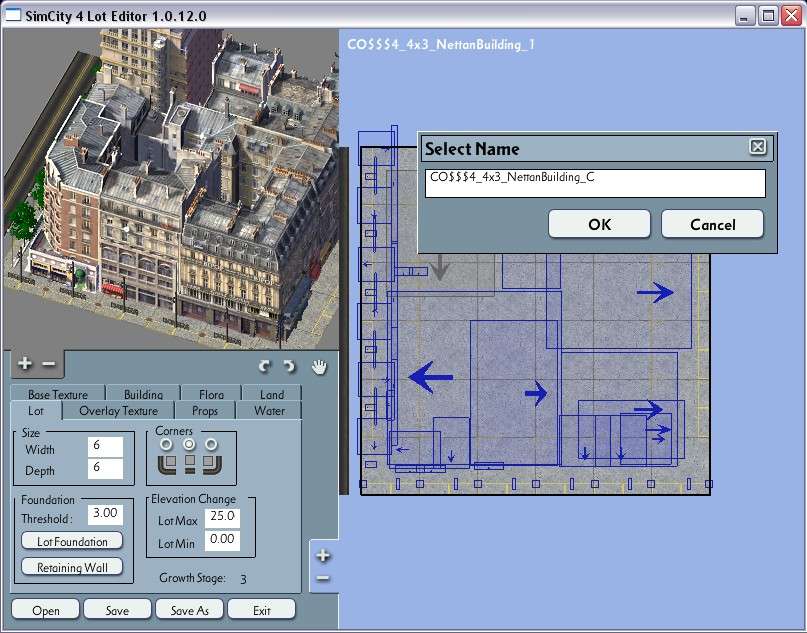The width and height of the screenshot is (807, 633).
Task: Edit the Foundation Threshold value
Action: coord(105,514)
